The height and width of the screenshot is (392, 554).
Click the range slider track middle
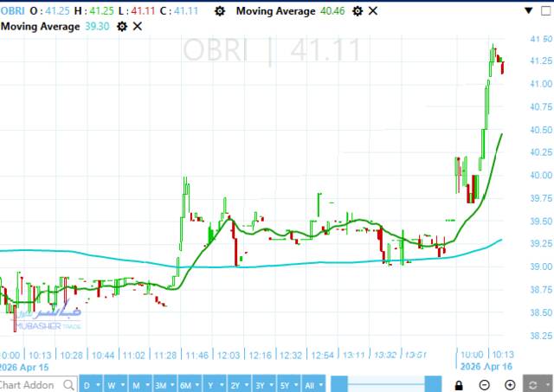[386, 384]
